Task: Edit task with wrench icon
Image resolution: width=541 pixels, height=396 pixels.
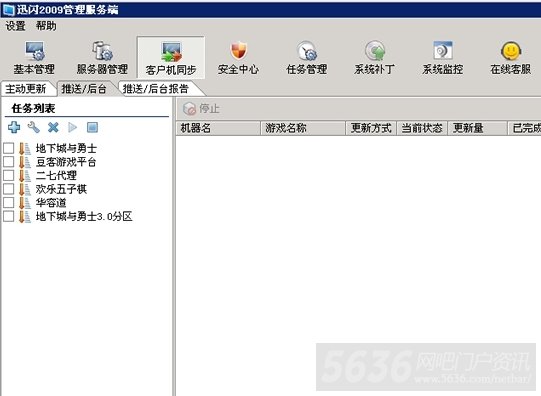Action: pos(33,127)
